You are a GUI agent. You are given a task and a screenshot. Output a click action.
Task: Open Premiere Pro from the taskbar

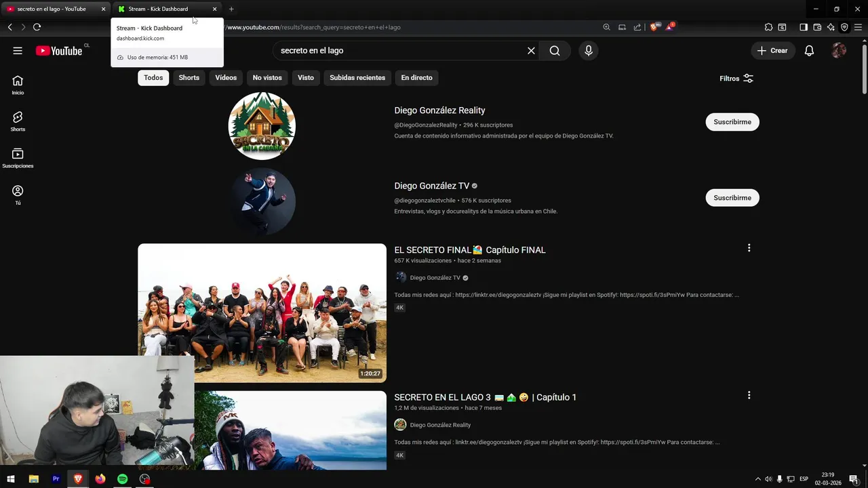[56, 479]
